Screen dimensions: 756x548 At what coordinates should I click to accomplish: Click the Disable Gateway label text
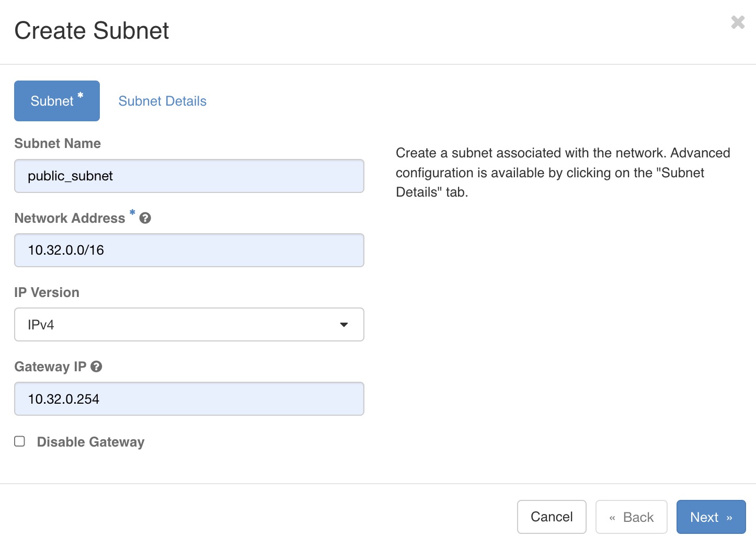pyautogui.click(x=90, y=442)
